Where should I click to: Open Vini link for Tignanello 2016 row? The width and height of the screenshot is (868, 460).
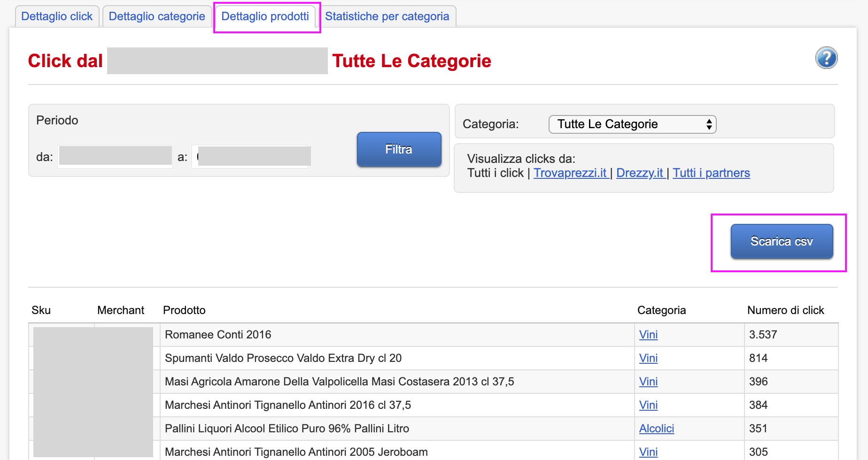coord(648,405)
